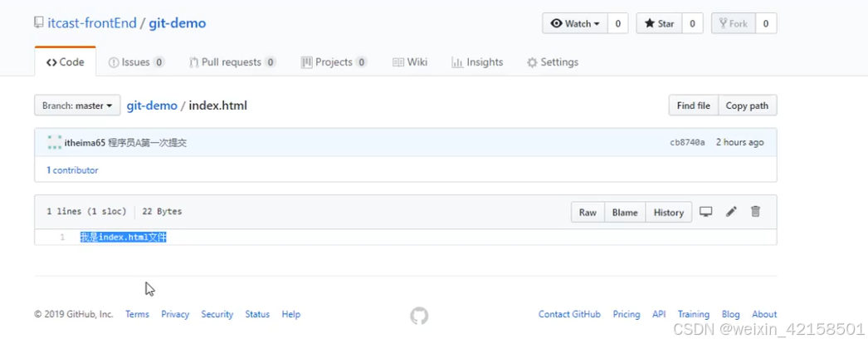Click the highlighted text 我是index.html文件

(124, 237)
